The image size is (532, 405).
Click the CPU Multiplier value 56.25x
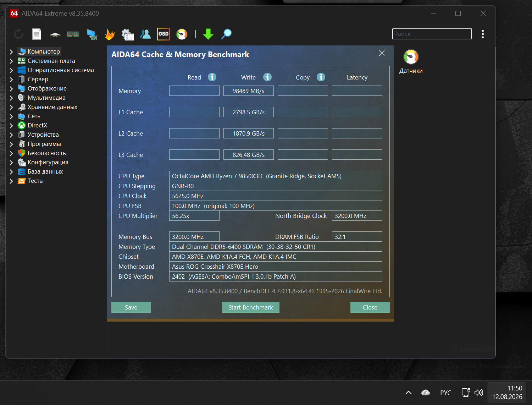point(194,216)
